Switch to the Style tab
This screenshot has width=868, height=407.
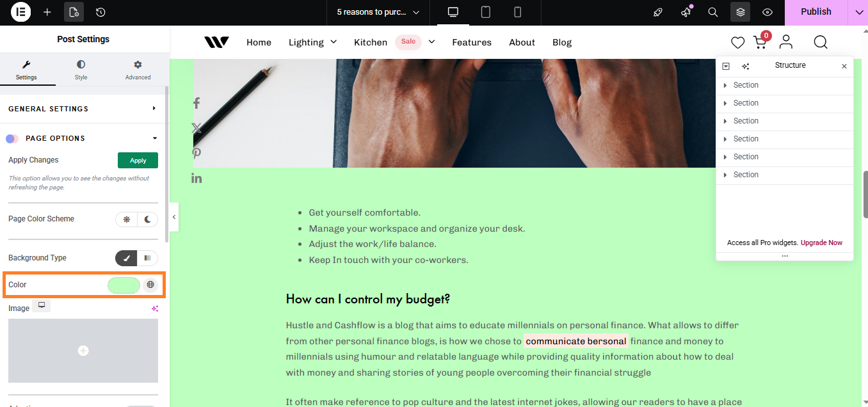click(81, 70)
